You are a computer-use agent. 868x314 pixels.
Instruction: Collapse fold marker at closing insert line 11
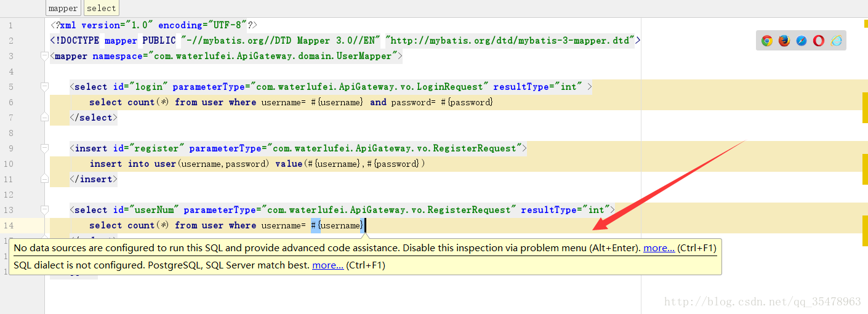pyautogui.click(x=44, y=179)
